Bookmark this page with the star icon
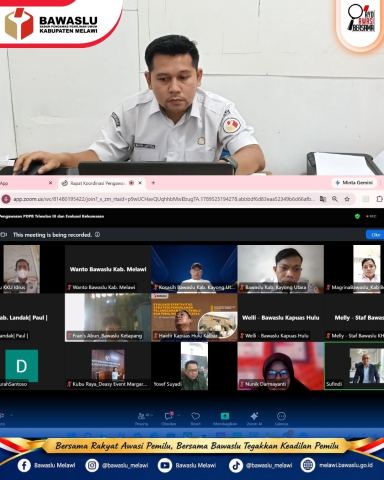Image resolution: width=384 pixels, height=480 pixels. tap(347, 199)
